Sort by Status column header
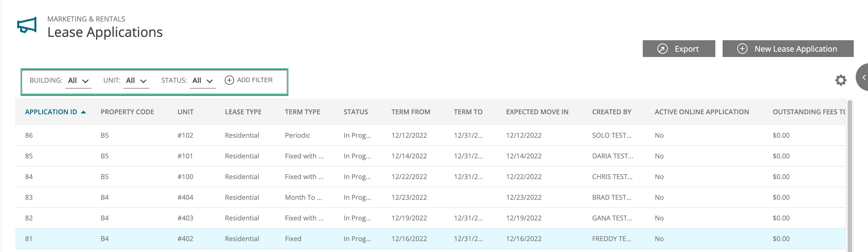Image resolution: width=868 pixels, height=252 pixels. point(356,112)
